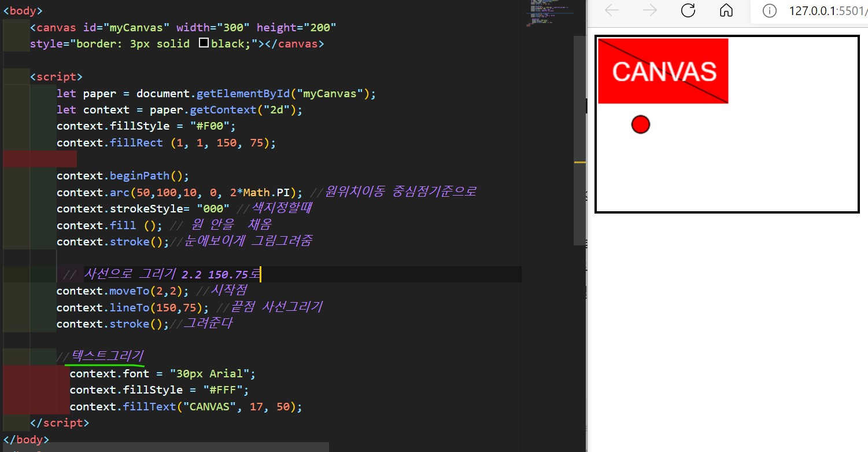Click the browser forward arrow
The width and height of the screenshot is (868, 452).
pyautogui.click(x=650, y=10)
